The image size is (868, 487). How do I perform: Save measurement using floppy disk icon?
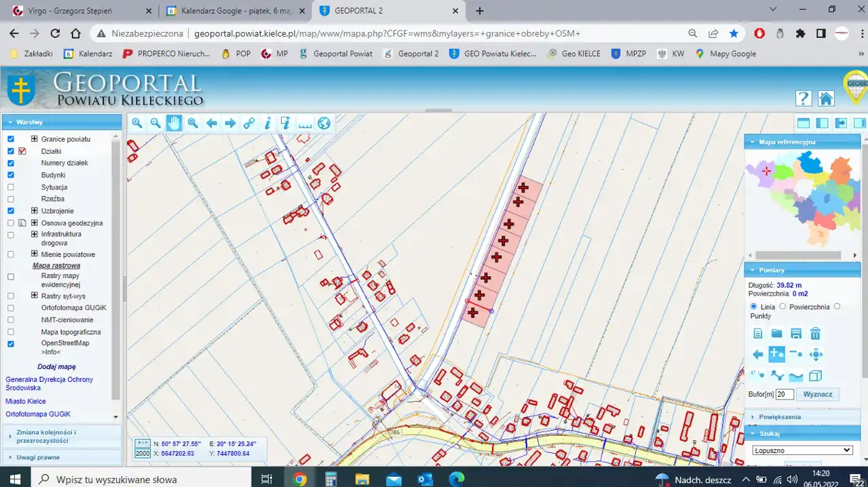(x=796, y=333)
